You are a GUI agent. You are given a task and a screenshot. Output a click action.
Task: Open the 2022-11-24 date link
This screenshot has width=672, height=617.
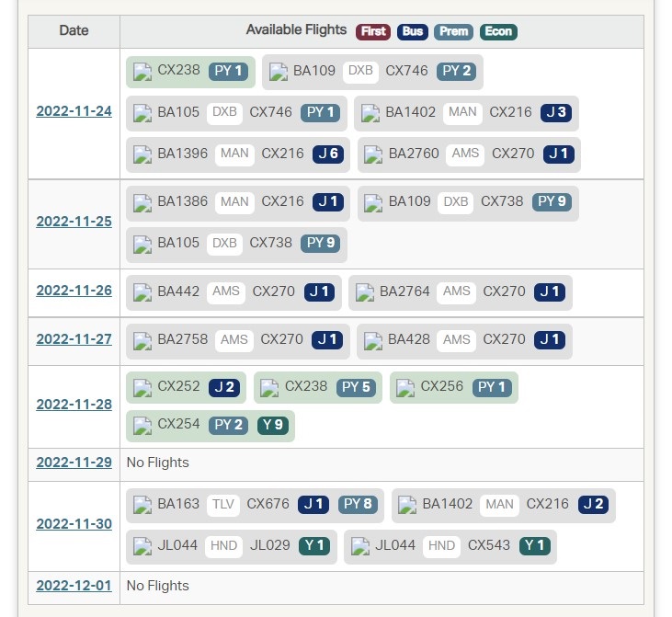pyautogui.click(x=74, y=111)
